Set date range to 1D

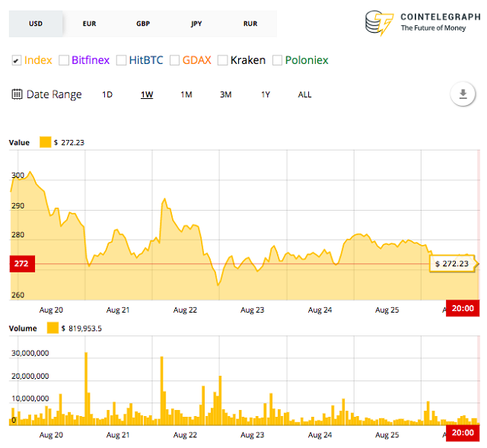tap(107, 95)
